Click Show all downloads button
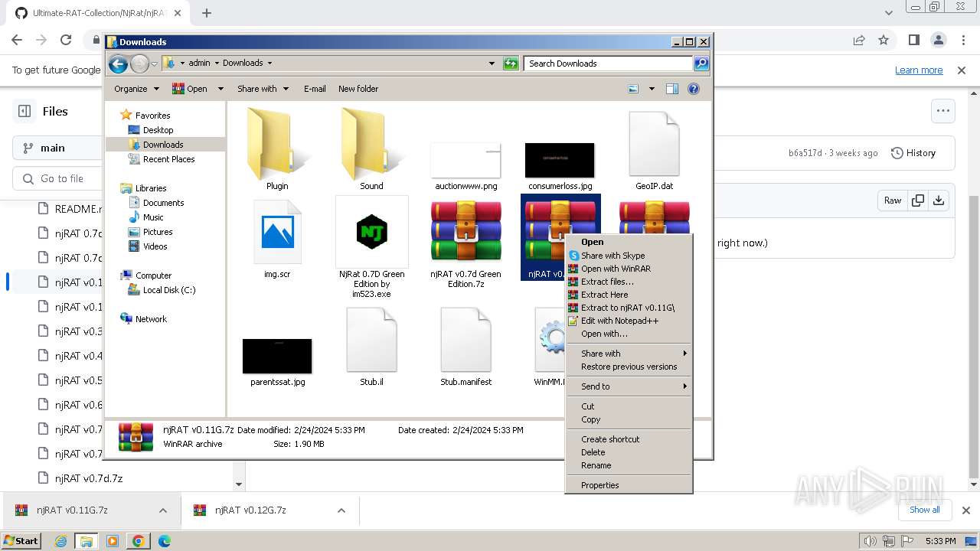The image size is (980, 551). coord(925,510)
